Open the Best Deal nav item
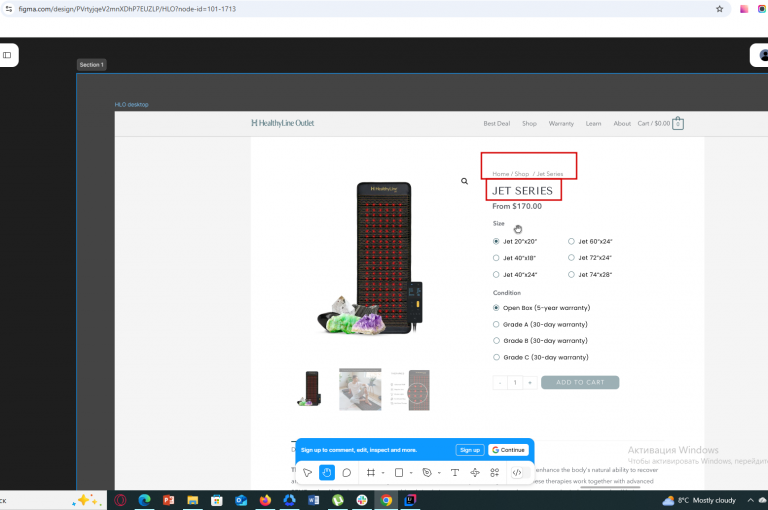Screen dimensions: 768x510 [x=497, y=123]
